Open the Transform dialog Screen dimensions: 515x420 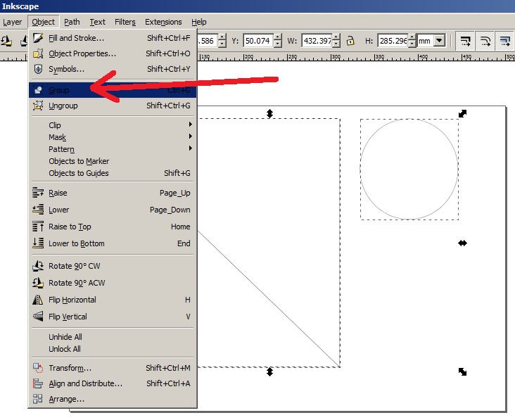pyautogui.click(x=113, y=368)
